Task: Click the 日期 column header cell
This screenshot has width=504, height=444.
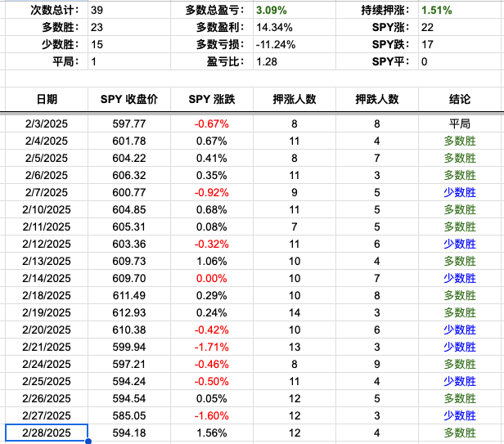Action: coord(47,99)
